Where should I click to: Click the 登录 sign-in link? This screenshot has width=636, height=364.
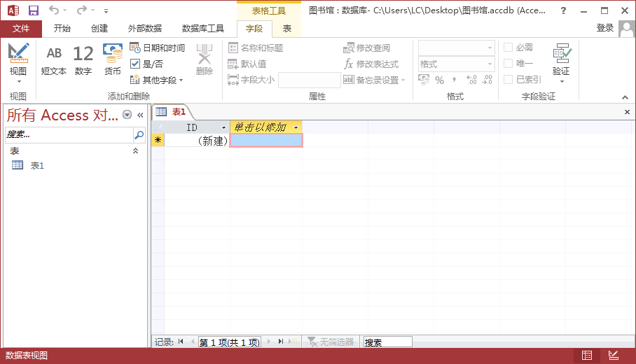(604, 28)
